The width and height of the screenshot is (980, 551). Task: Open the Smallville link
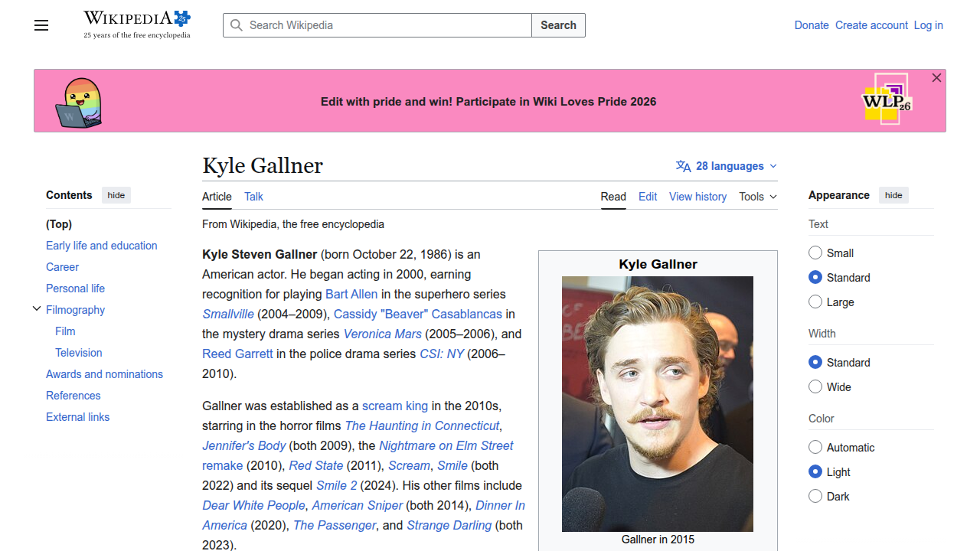pos(228,314)
